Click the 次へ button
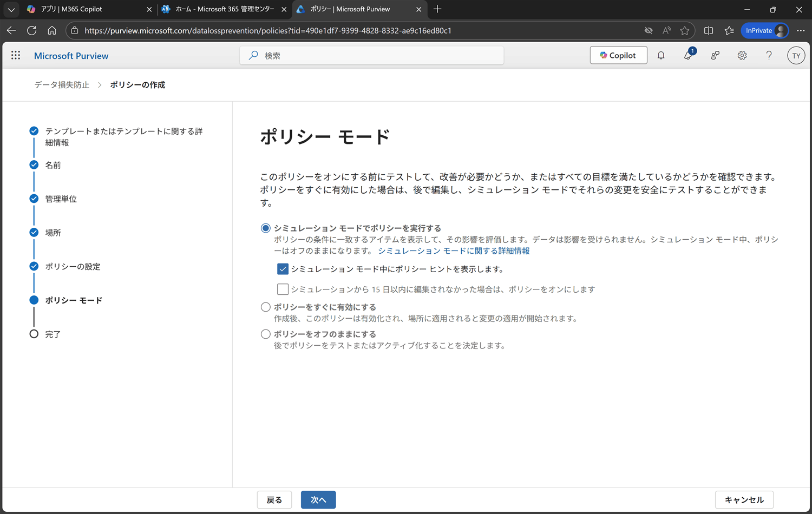 coord(318,500)
